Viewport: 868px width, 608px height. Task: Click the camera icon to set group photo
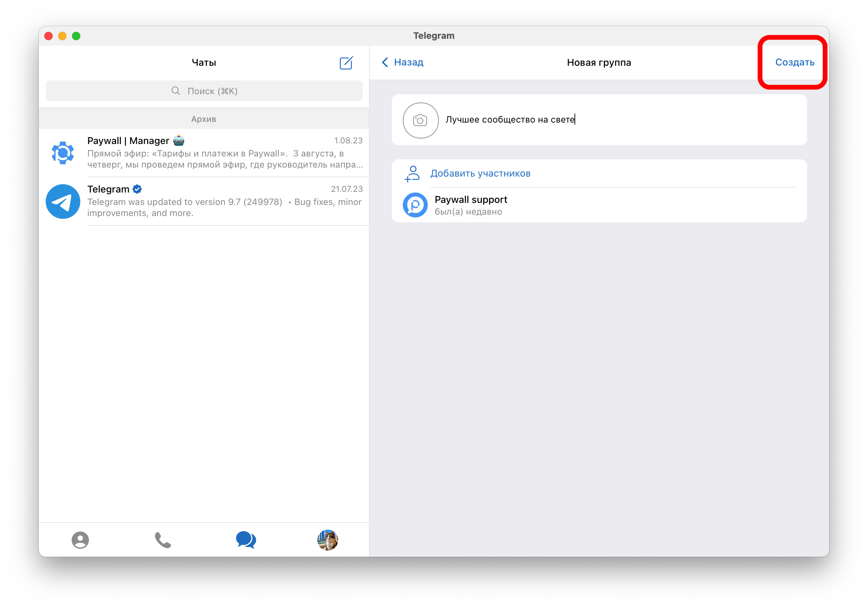(x=421, y=120)
